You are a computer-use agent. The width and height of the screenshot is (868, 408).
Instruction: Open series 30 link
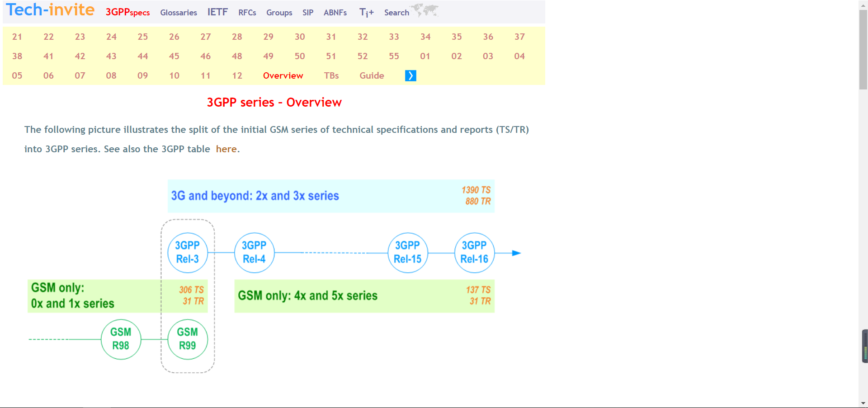click(x=300, y=37)
